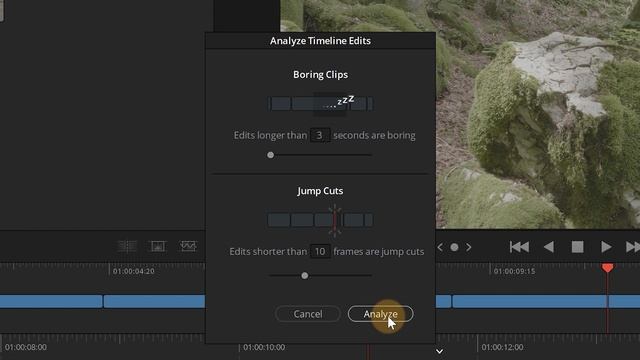Click the 01:00:12:00 timecode on lower ruler
The width and height of the screenshot is (640, 360).
click(x=502, y=347)
